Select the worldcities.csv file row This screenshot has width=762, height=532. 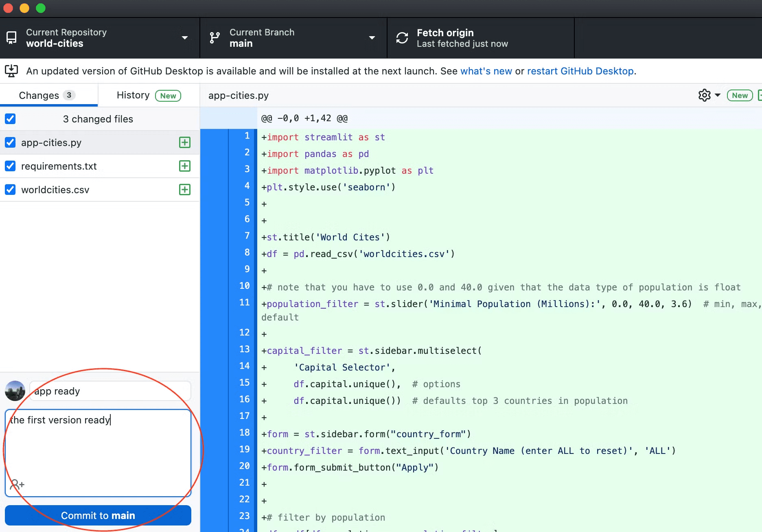(x=100, y=190)
